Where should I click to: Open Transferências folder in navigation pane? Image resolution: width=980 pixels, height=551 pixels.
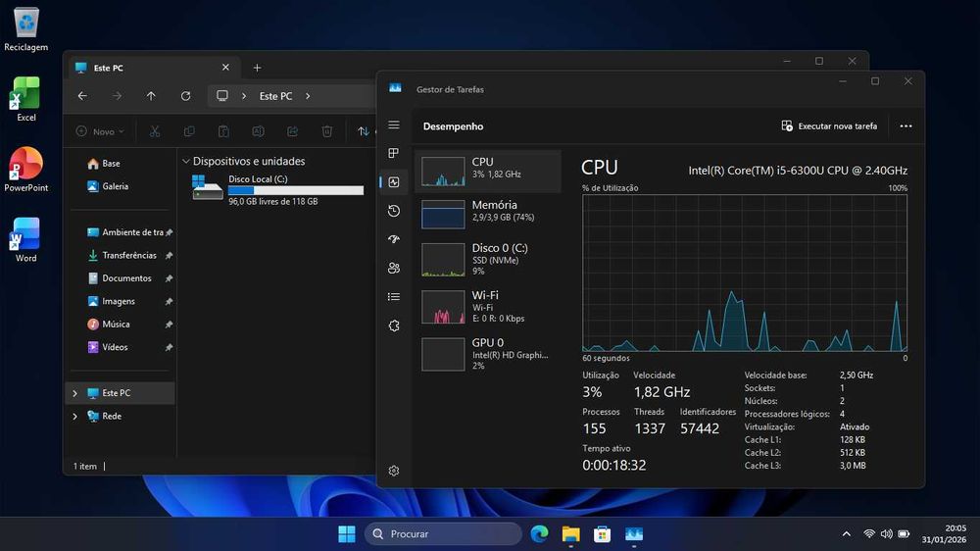point(122,255)
